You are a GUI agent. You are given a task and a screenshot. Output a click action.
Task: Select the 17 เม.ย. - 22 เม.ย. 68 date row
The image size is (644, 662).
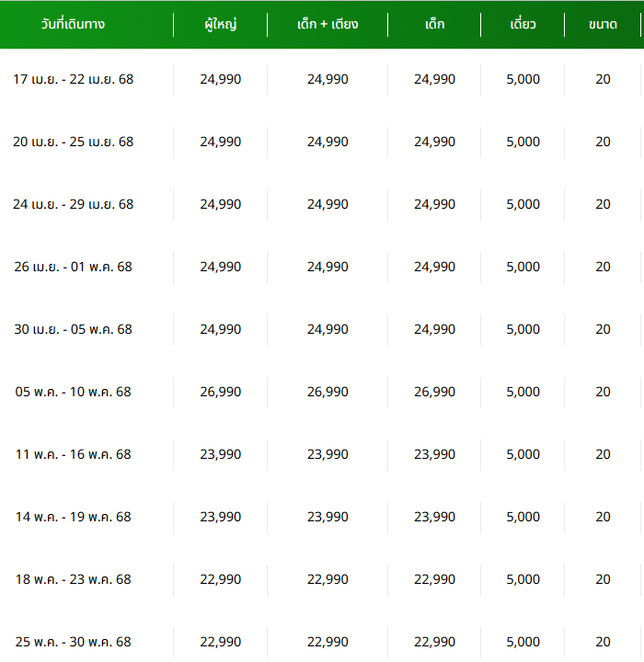(322, 79)
